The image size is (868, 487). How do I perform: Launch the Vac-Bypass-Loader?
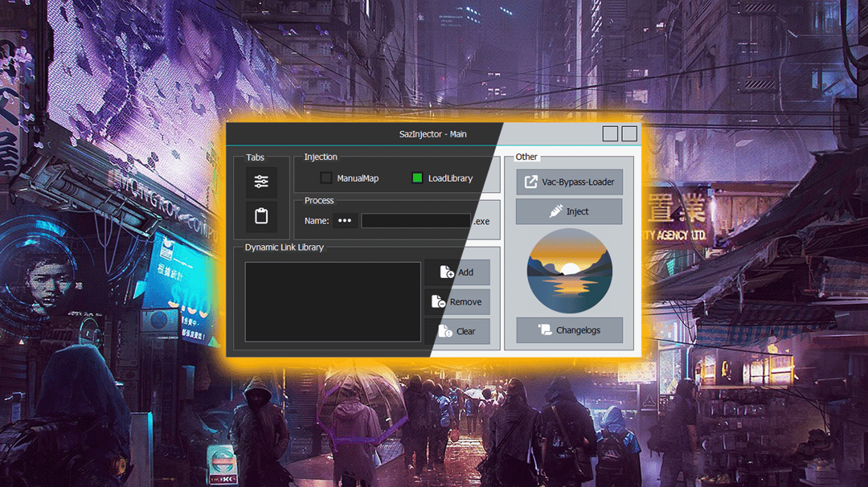pos(569,182)
